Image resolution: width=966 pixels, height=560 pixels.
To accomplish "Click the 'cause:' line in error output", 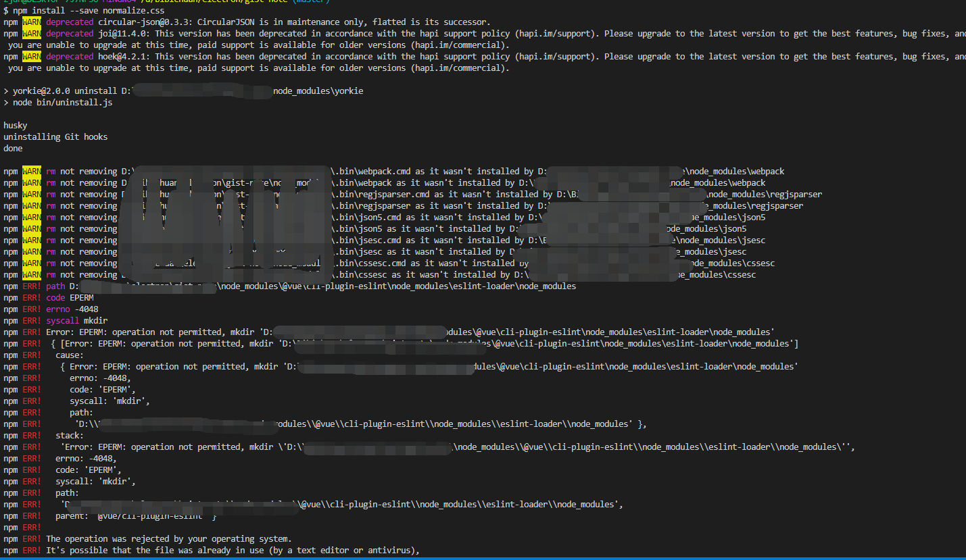I will pyautogui.click(x=70, y=355).
